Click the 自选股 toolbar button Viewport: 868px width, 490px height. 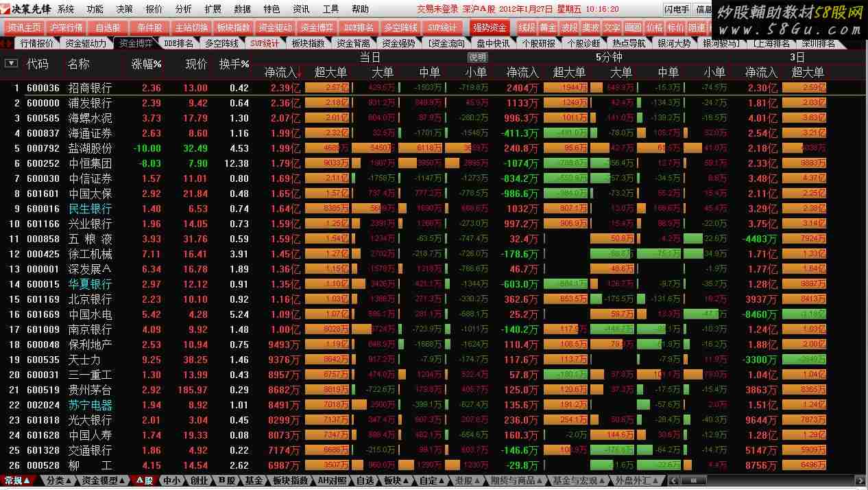(108, 27)
